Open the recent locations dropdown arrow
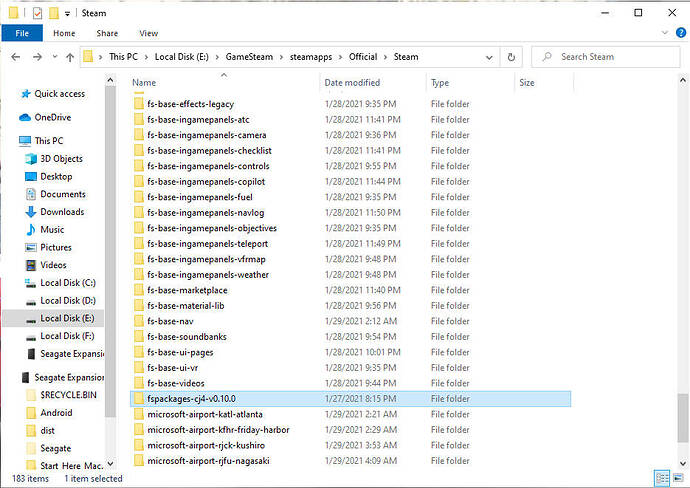The width and height of the screenshot is (690, 488). point(55,56)
